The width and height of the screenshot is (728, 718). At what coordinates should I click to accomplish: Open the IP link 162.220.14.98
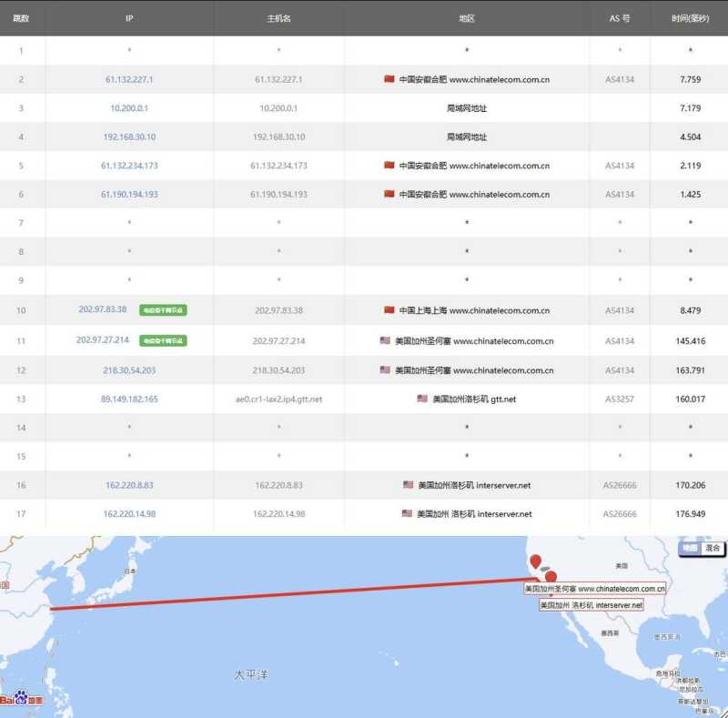(129, 513)
